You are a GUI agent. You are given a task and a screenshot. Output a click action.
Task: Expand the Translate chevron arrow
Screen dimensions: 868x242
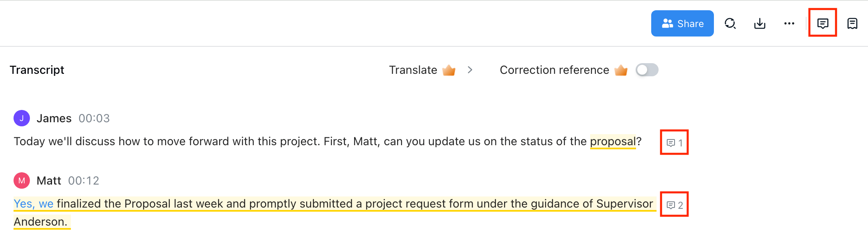pyautogui.click(x=470, y=70)
